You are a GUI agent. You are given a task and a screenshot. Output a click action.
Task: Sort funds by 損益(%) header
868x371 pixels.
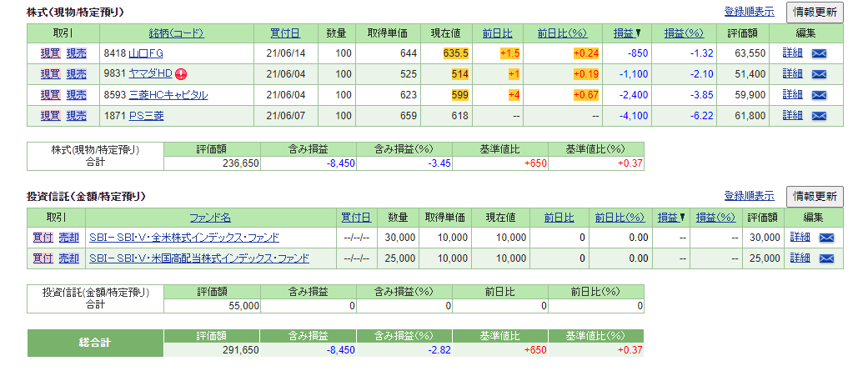(x=715, y=218)
